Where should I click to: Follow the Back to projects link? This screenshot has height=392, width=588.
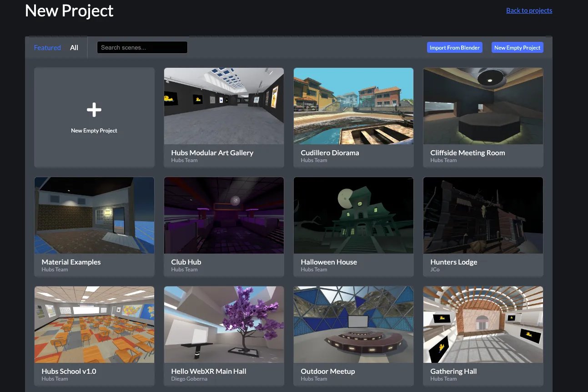click(529, 10)
